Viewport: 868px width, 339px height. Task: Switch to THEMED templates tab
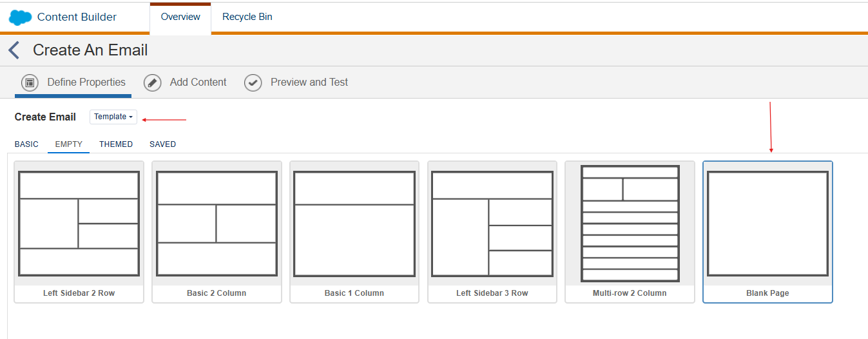point(116,144)
